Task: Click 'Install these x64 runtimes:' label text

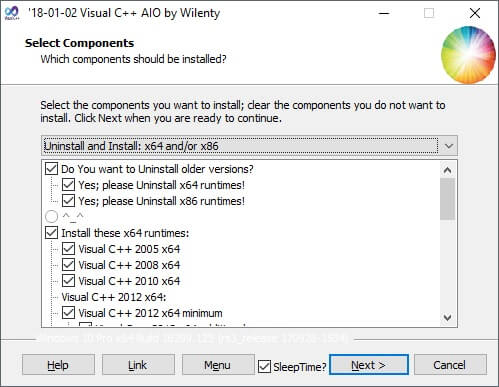Action: tap(125, 233)
